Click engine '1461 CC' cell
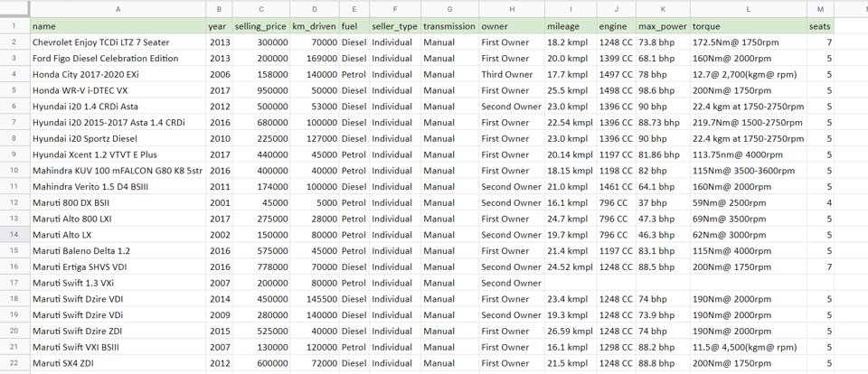Image resolution: width=868 pixels, height=374 pixels. pyautogui.click(x=617, y=186)
